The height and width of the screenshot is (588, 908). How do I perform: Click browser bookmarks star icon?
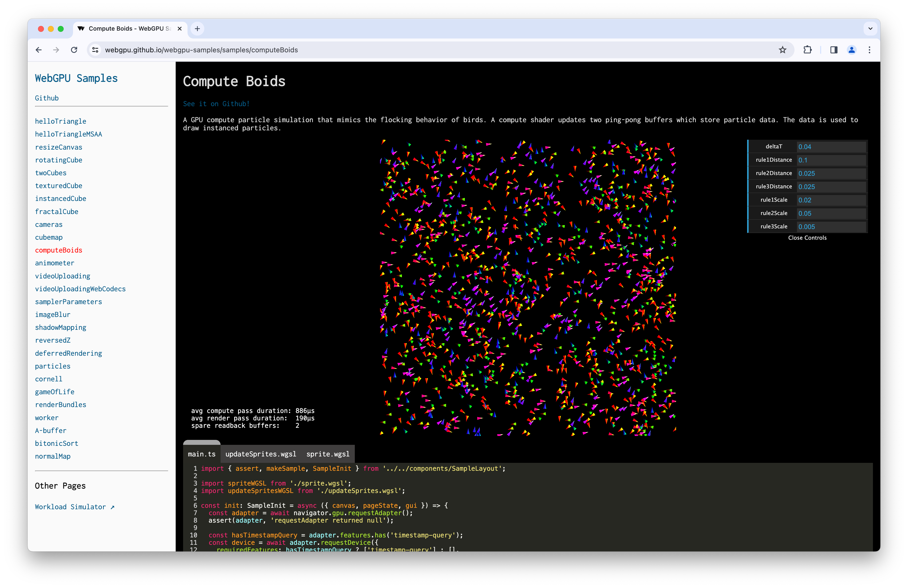click(x=784, y=50)
